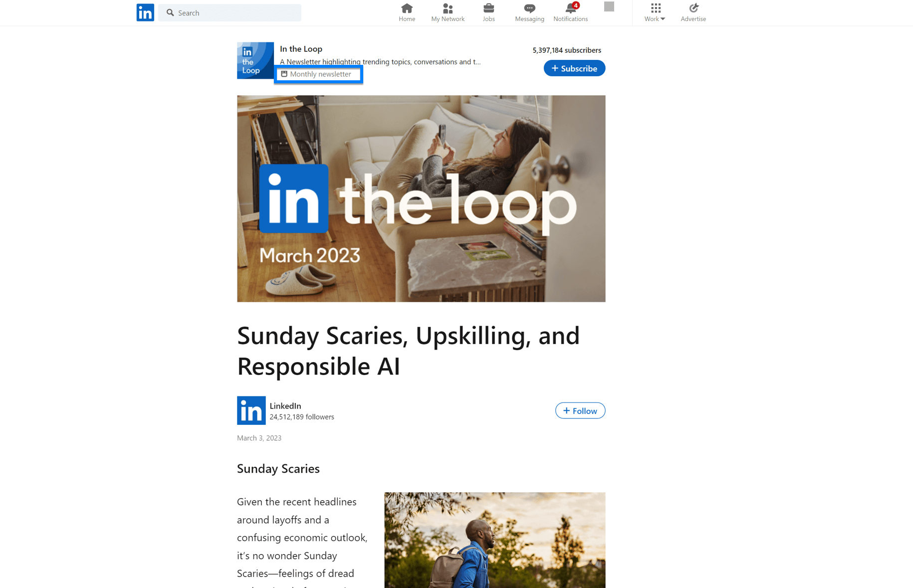Focus the Search input field

tap(229, 12)
